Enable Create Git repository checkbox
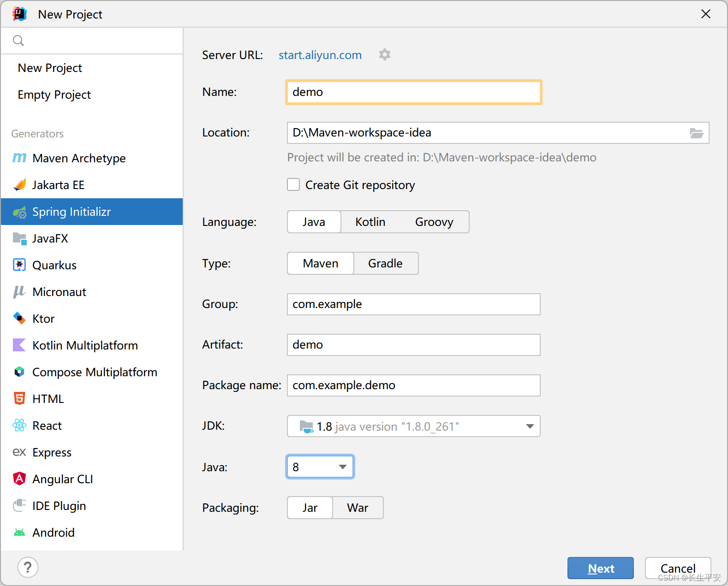This screenshot has height=586, width=728. point(293,185)
